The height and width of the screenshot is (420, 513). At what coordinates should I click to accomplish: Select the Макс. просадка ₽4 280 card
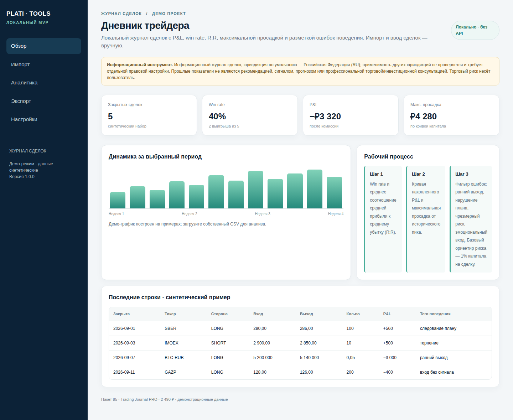451,115
